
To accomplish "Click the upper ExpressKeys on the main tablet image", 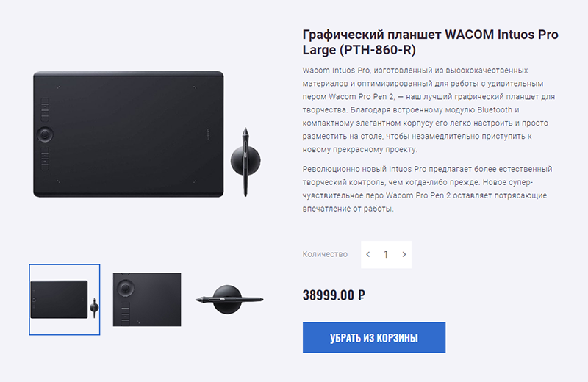I will click(45, 110).
